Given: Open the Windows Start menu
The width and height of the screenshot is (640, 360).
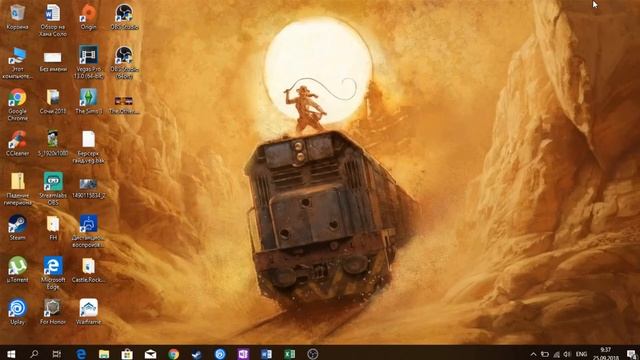Looking at the screenshot, I should pyautogui.click(x=11, y=353).
